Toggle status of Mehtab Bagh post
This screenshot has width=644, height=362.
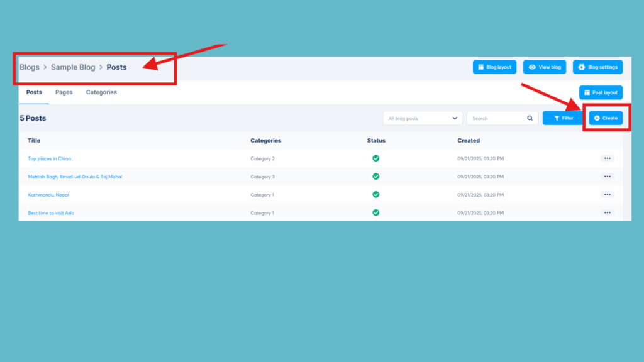(376, 177)
